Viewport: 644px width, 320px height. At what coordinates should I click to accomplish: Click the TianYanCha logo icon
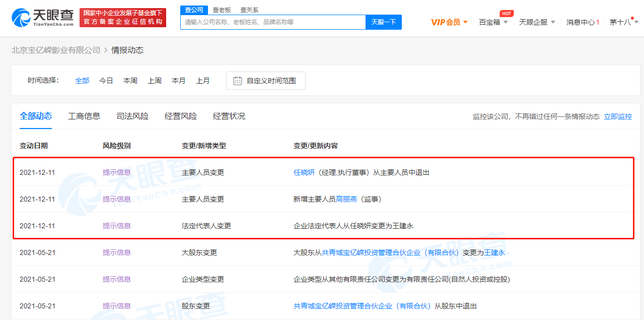click(x=20, y=18)
